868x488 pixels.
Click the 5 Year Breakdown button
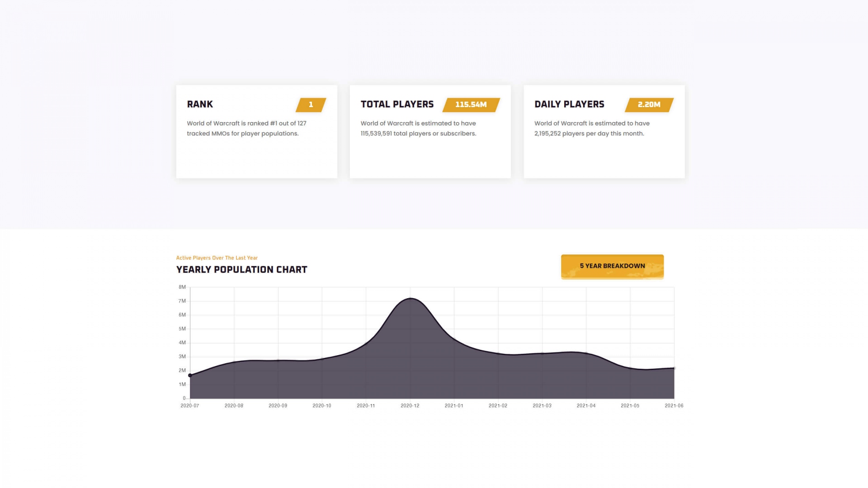pyautogui.click(x=612, y=266)
